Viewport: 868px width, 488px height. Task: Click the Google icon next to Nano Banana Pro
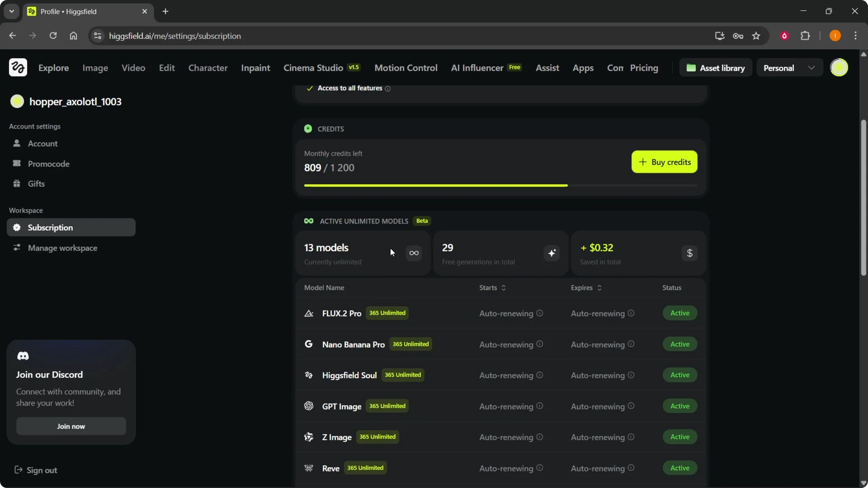(x=309, y=344)
